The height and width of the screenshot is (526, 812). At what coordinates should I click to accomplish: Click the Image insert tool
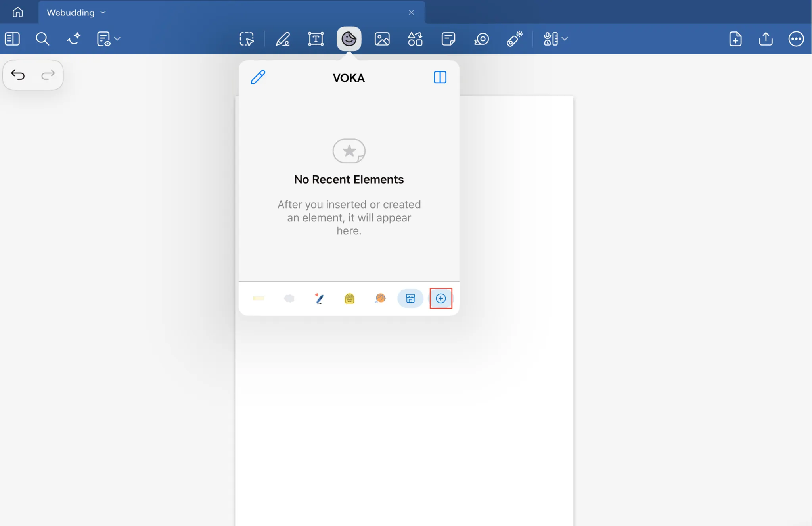(382, 39)
